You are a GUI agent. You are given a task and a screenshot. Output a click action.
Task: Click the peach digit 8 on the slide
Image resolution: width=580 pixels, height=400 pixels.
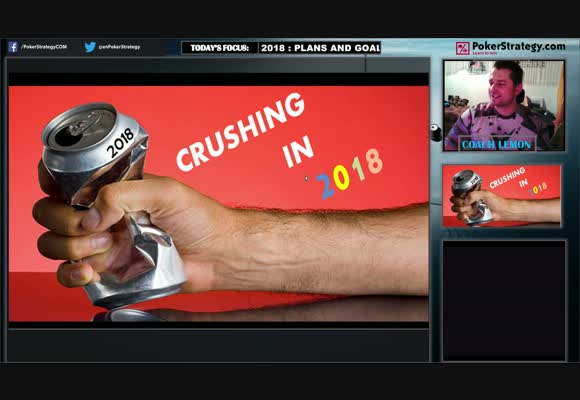[375, 161]
